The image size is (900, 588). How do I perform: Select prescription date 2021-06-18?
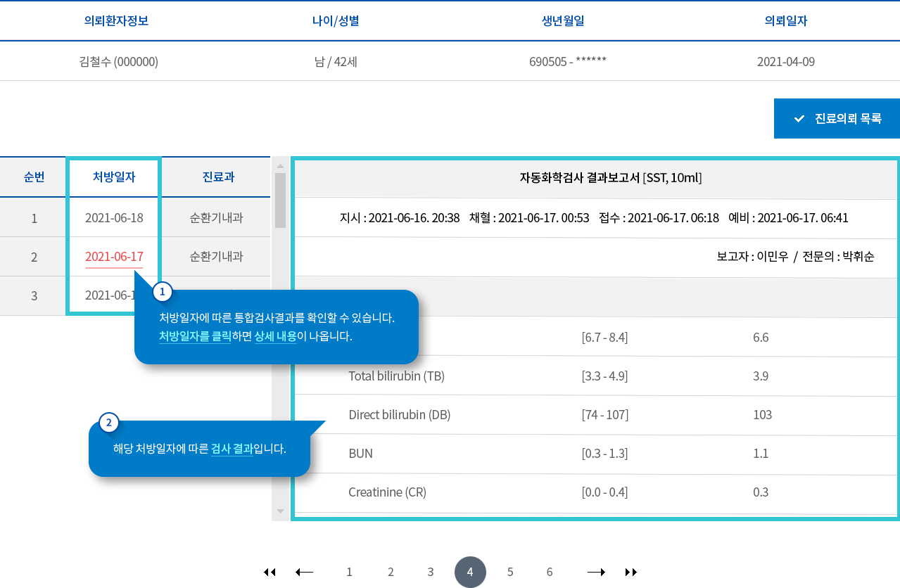tap(114, 217)
